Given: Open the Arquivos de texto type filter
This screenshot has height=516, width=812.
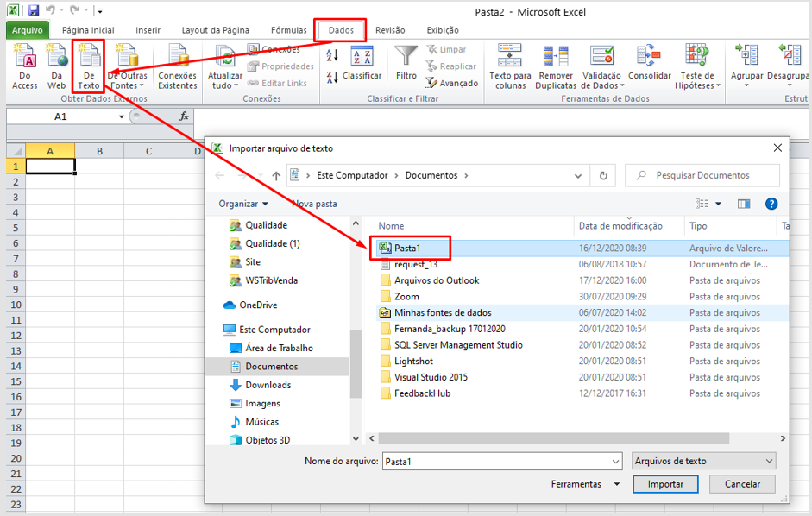Looking at the screenshot, I should [704, 461].
